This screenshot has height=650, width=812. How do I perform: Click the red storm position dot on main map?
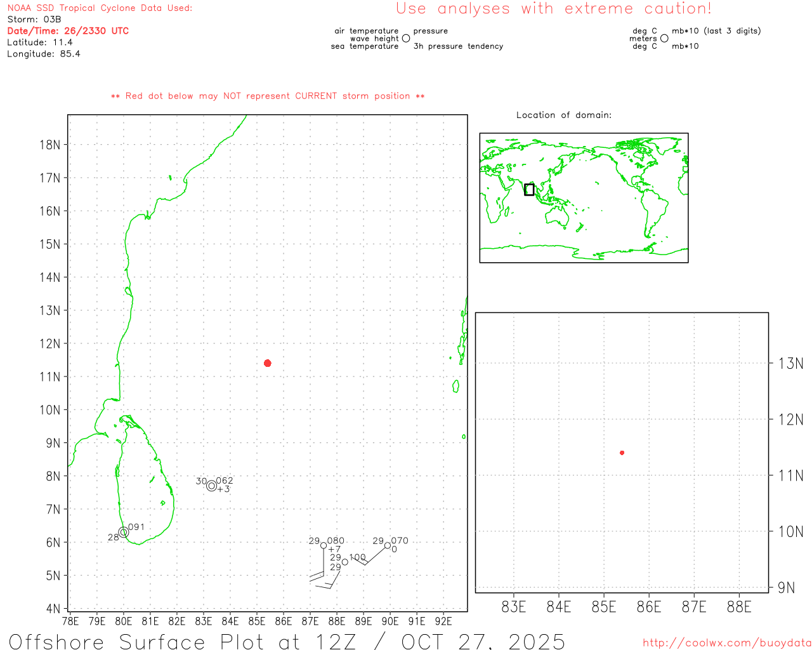tap(268, 363)
